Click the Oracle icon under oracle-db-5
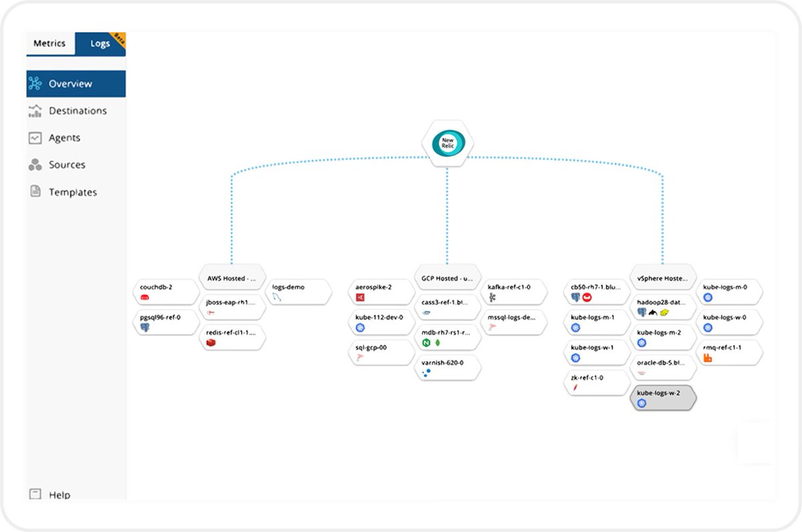Viewport: 802px width, 532px height. [642, 373]
